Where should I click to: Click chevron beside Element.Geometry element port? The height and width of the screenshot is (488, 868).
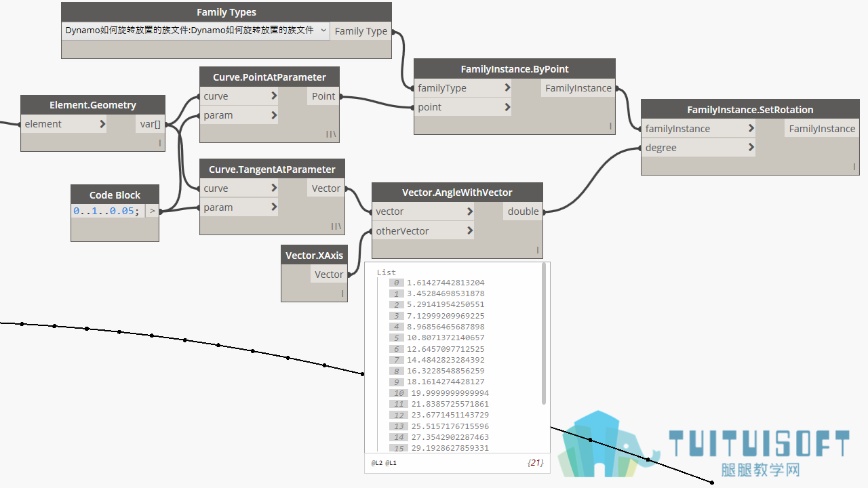click(x=102, y=124)
